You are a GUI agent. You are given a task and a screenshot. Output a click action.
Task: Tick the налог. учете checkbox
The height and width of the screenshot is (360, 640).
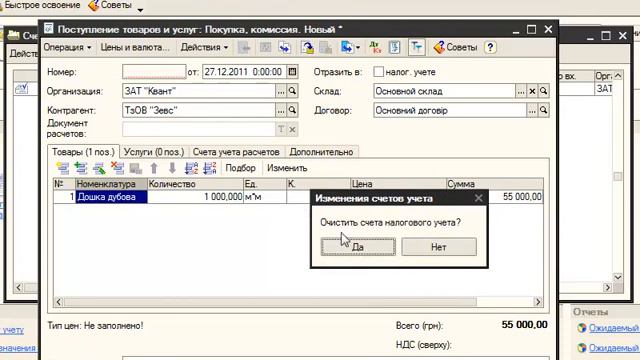[x=378, y=72]
